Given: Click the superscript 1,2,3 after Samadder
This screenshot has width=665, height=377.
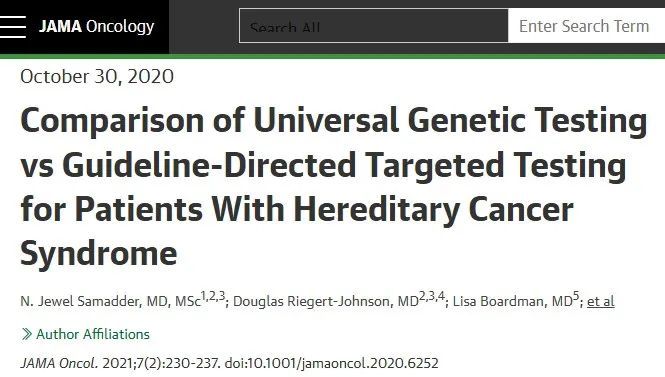Looking at the screenshot, I should [213, 296].
